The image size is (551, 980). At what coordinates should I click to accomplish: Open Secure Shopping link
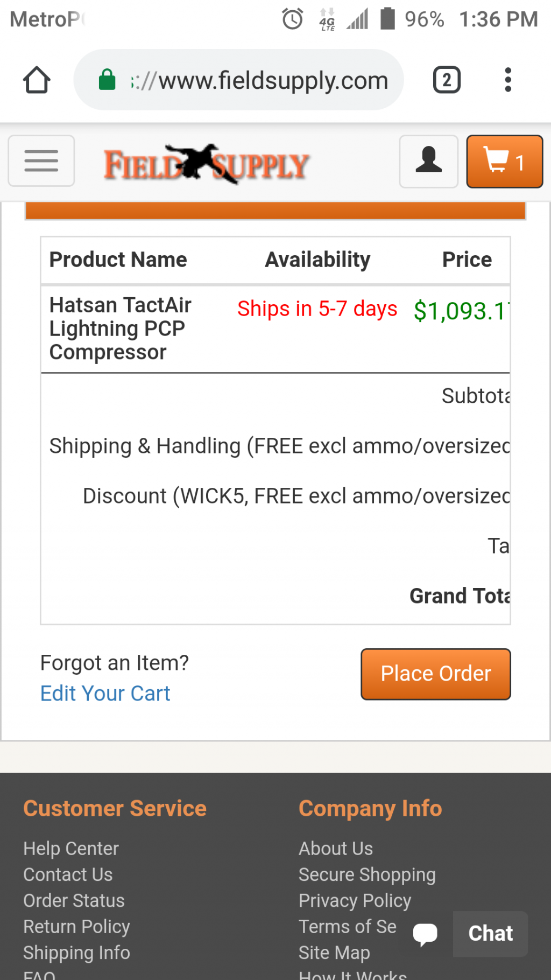coord(367,875)
